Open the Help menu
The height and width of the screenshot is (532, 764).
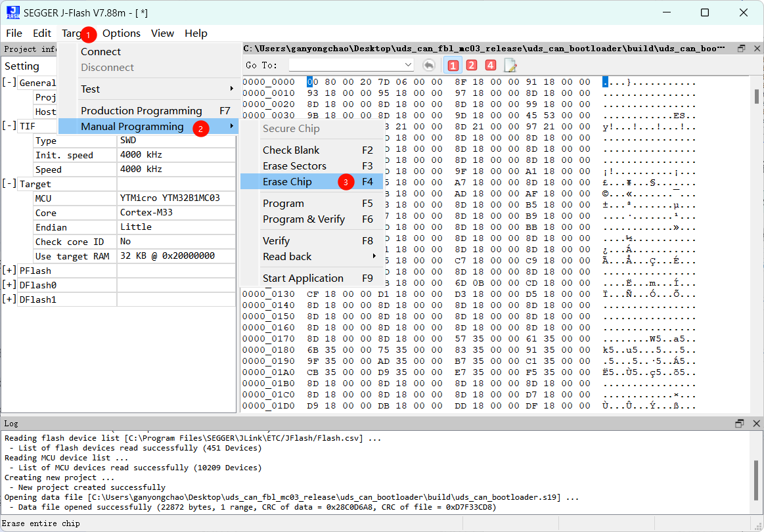[196, 33]
